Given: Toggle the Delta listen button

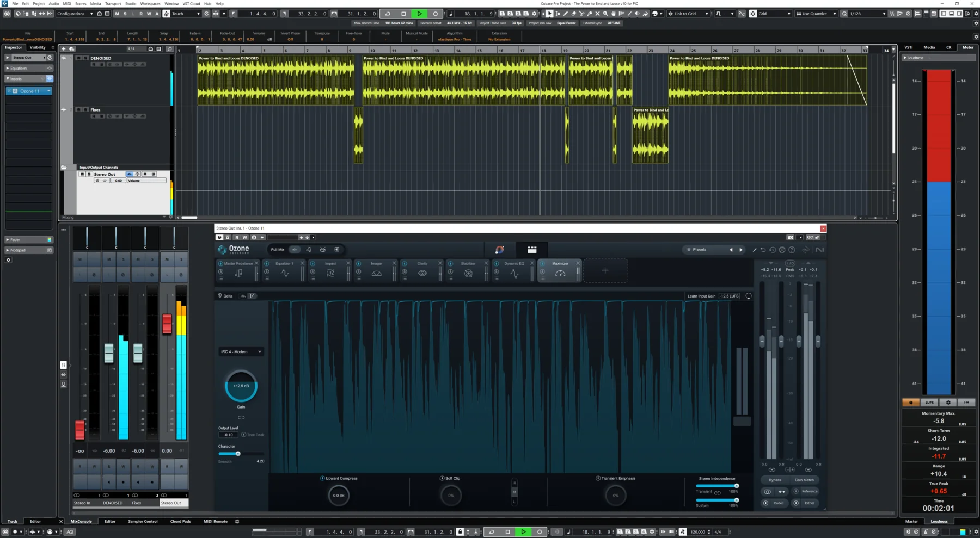Looking at the screenshot, I should coord(225,296).
